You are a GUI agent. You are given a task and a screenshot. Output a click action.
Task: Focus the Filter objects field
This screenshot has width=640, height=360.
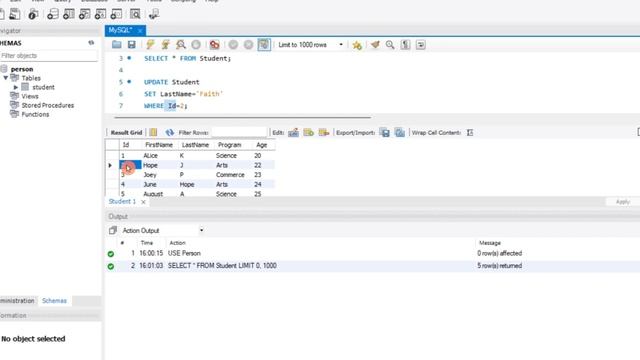click(49, 56)
